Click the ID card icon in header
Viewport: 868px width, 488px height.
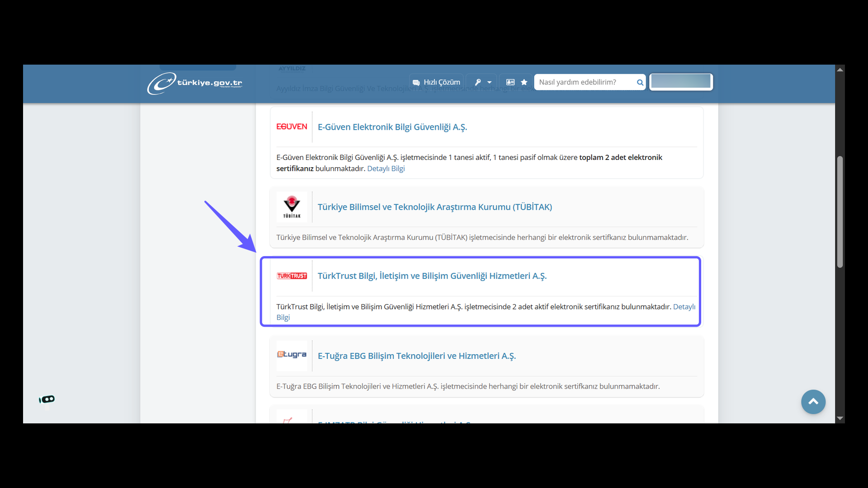(x=510, y=82)
